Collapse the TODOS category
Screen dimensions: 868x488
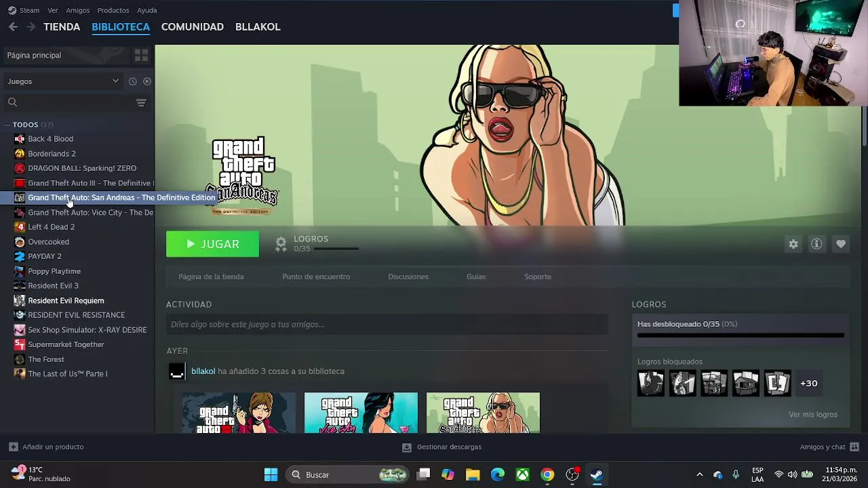(x=7, y=125)
